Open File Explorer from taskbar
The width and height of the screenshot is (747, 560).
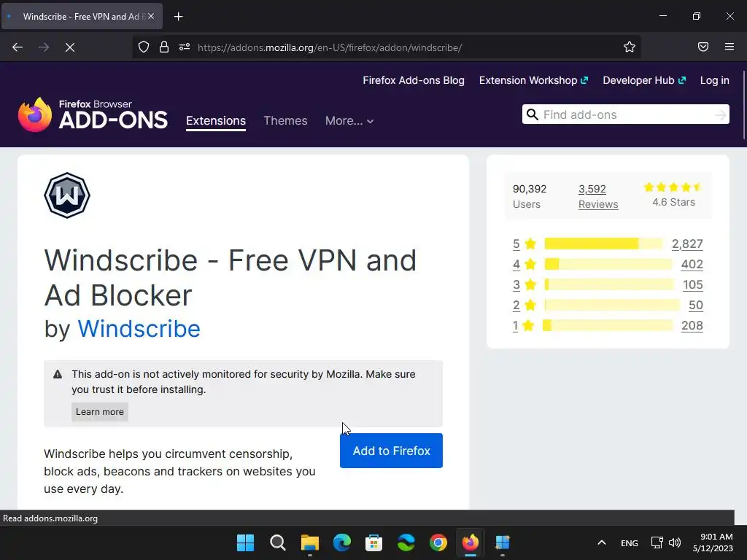(309, 542)
